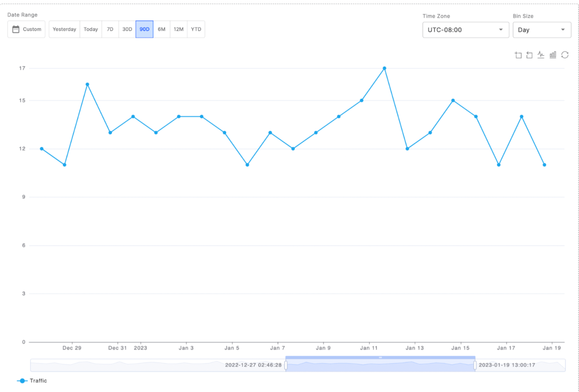Click the 'Jan 7' axis label
The height and width of the screenshot is (392, 579).
click(278, 348)
